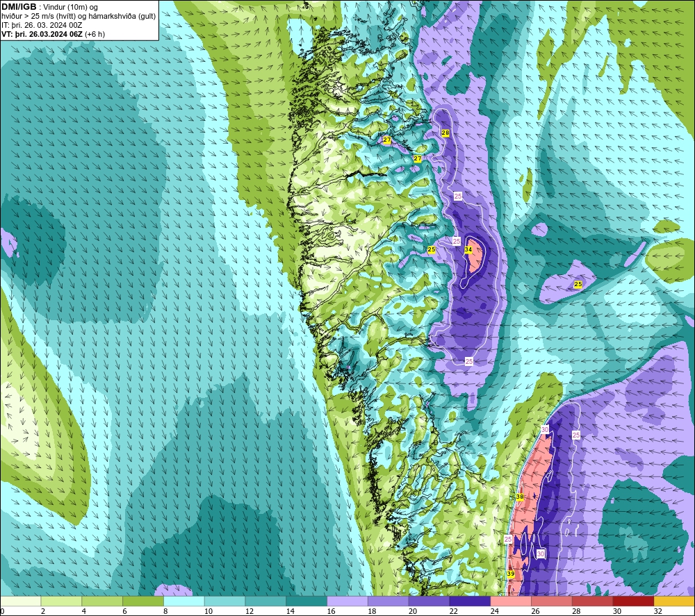The width and height of the screenshot is (695, 616).
Task: Click the teal legend swatch between 12 and 14
Action: pos(265,601)
